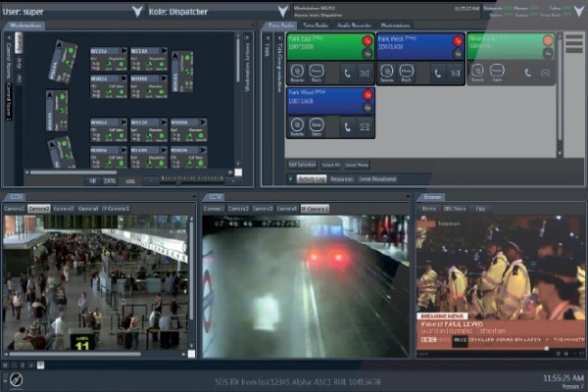Toggle Tx on the faded River card
The height and width of the screenshot is (392, 588).
548,40
